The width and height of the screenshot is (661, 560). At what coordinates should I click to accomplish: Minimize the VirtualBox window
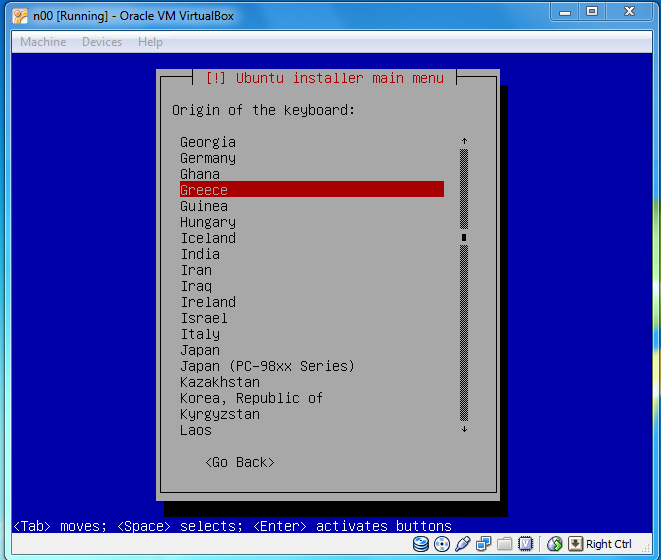point(565,12)
